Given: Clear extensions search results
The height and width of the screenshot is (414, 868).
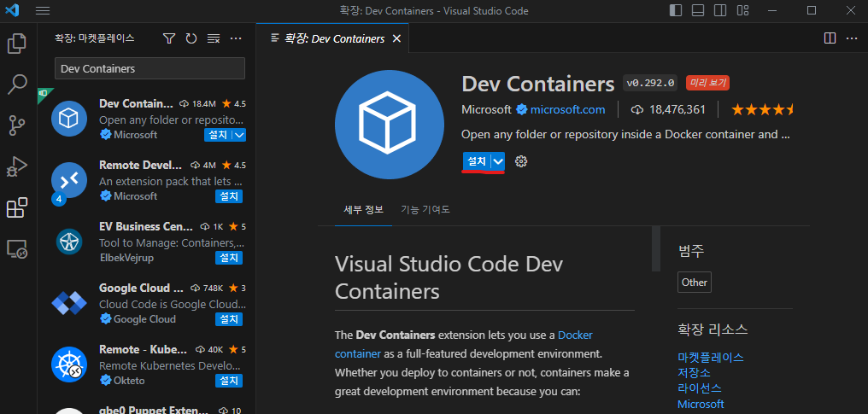Looking at the screenshot, I should [x=213, y=38].
